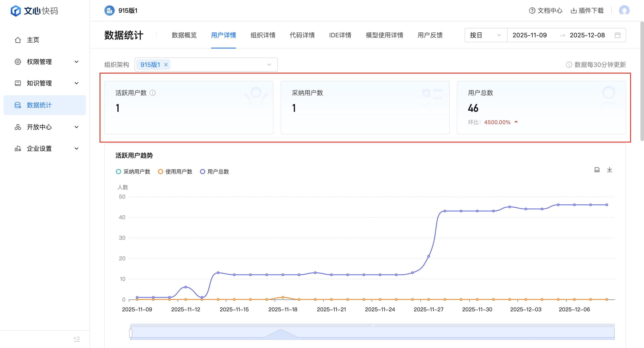Click the chart zoom slider left handle
Screen dimensions: 644x348
131,333
